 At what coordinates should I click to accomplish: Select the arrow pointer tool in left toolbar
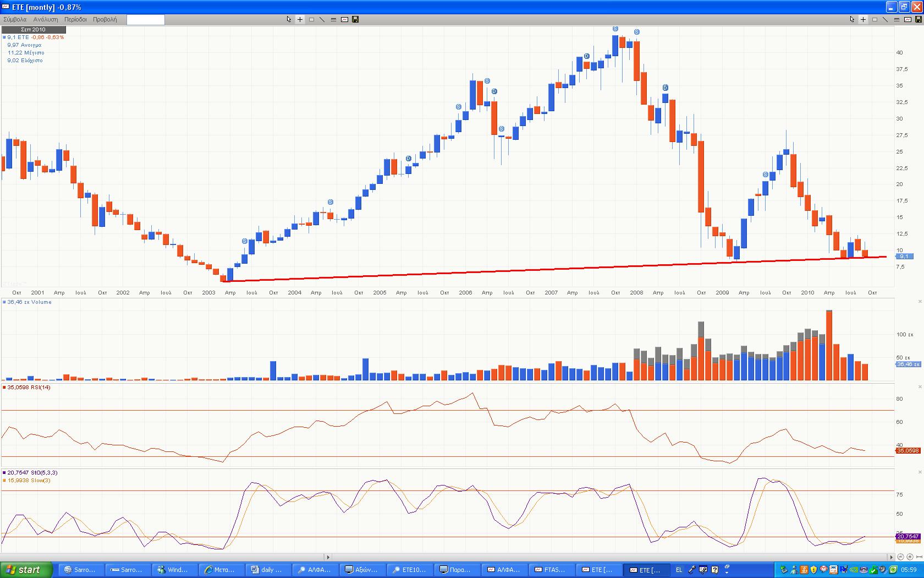(289, 19)
